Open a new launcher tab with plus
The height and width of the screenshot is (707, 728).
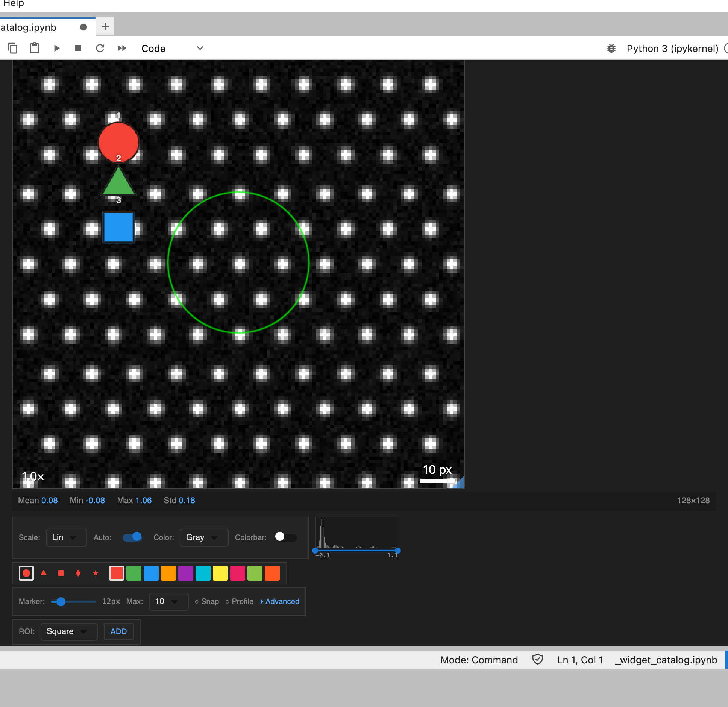(105, 26)
